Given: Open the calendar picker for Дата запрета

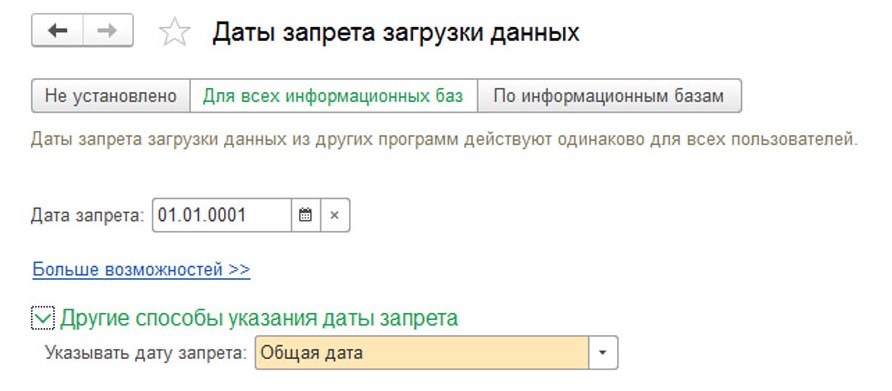Looking at the screenshot, I should tap(306, 215).
